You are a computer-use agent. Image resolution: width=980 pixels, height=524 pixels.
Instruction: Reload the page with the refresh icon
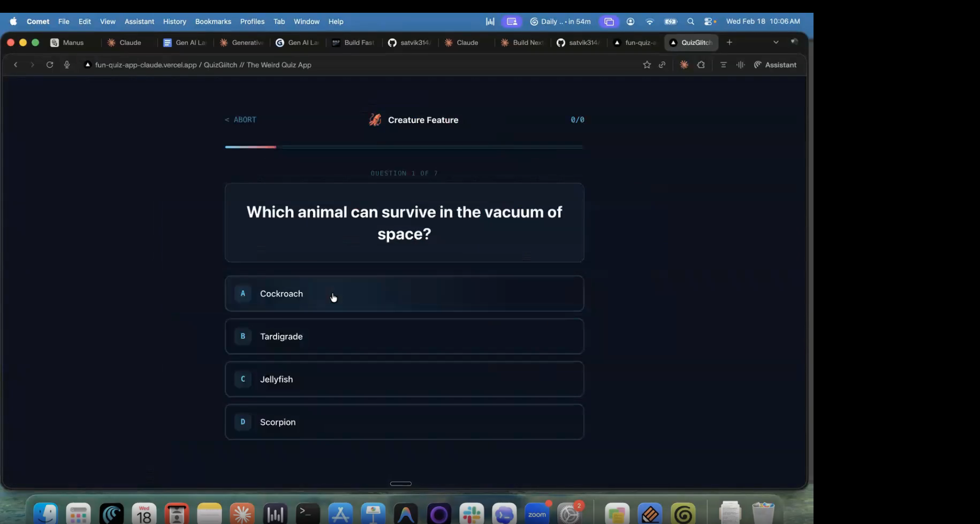coord(50,65)
